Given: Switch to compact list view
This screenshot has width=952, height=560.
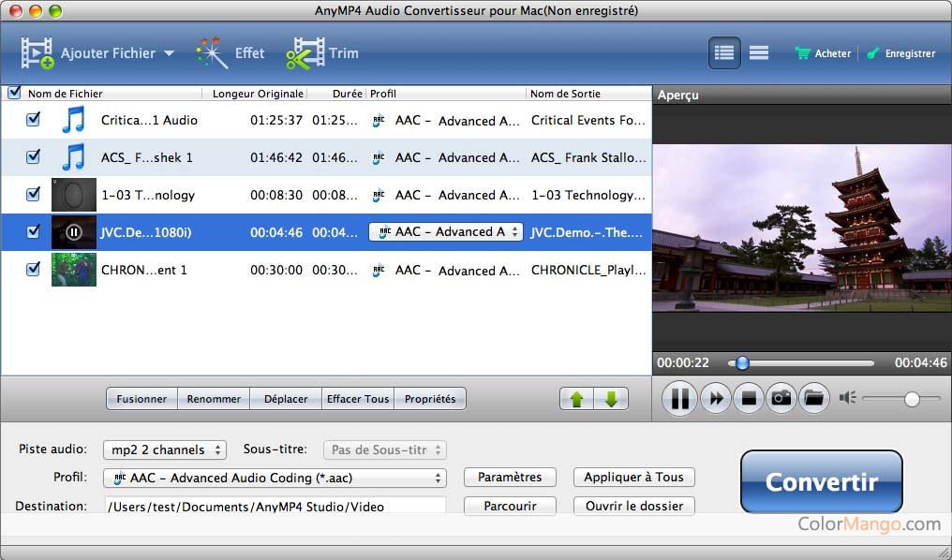Looking at the screenshot, I should pos(759,52).
